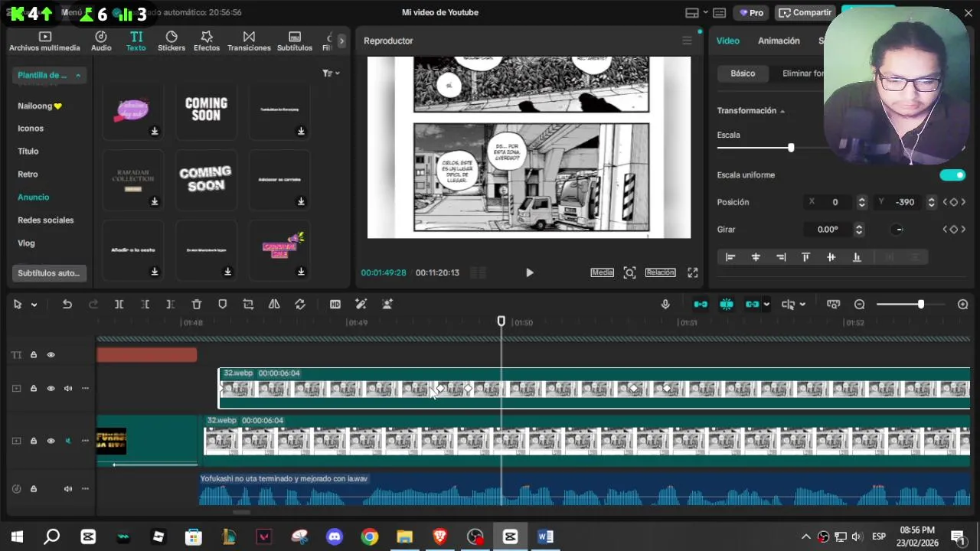The width and height of the screenshot is (980, 551).
Task: Play the video in the Reproductor
Action: coord(529,272)
